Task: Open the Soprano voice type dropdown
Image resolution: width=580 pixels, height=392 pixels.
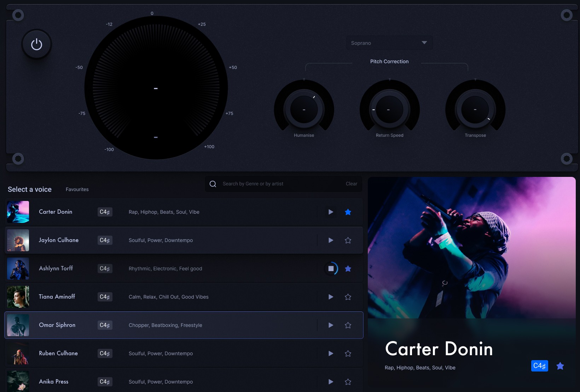Action: tap(389, 42)
